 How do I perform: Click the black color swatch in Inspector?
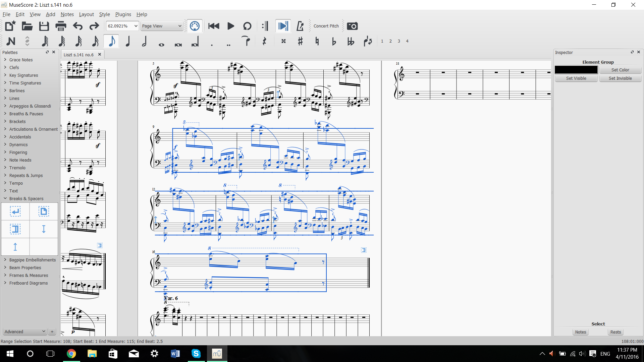(576, 69)
